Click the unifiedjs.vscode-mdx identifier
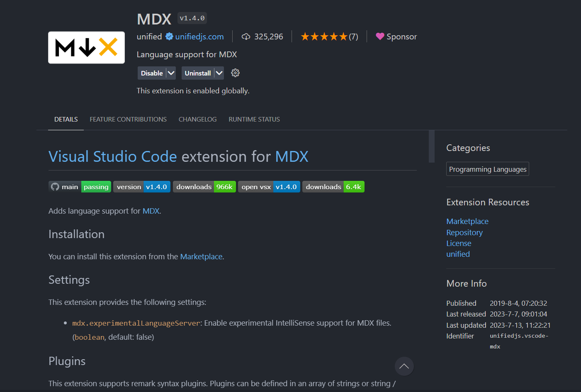The image size is (581, 392). point(519,341)
